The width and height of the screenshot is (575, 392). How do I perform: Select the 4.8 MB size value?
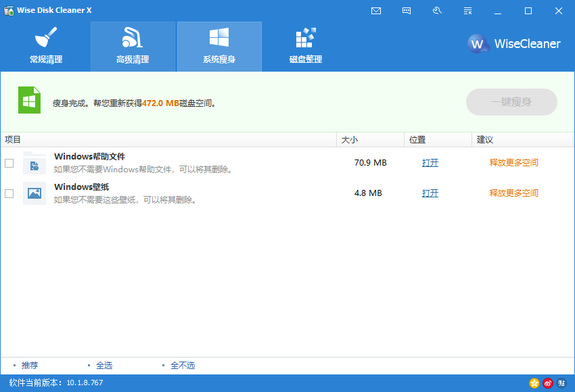[368, 193]
